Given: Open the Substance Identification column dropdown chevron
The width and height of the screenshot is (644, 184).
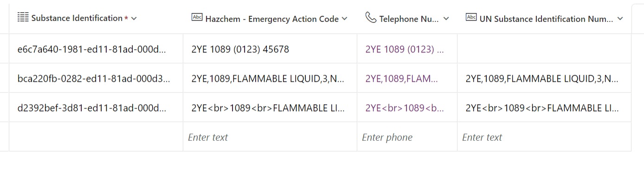Looking at the screenshot, I should pos(134,19).
